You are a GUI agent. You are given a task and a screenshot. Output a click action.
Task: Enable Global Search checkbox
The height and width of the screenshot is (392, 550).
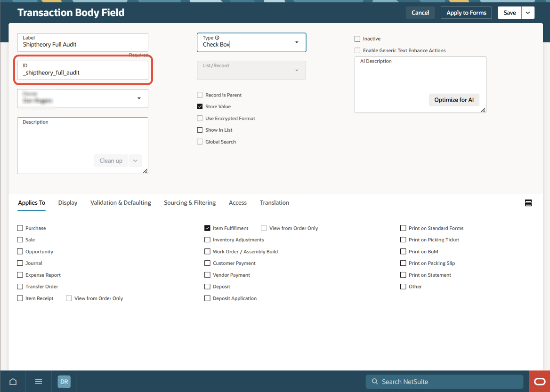[x=200, y=142]
